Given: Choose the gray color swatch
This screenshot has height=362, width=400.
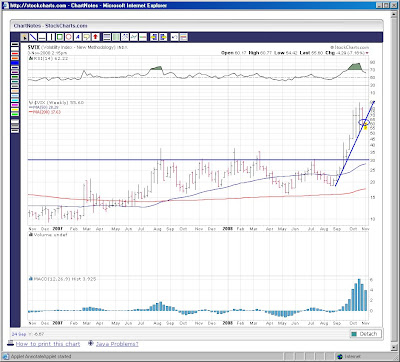Looking at the screenshot, I should pyautogui.click(x=15, y=86).
